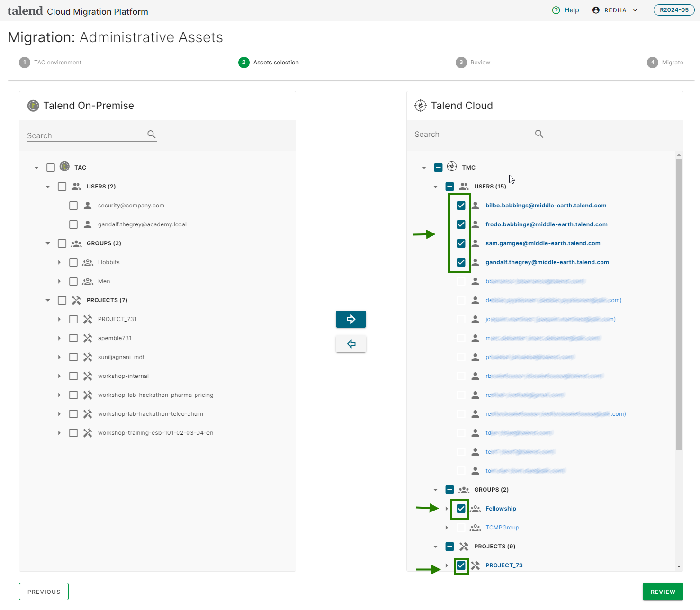Uncheck the Fellowship group checkbox
The height and width of the screenshot is (610, 700).
click(x=461, y=509)
